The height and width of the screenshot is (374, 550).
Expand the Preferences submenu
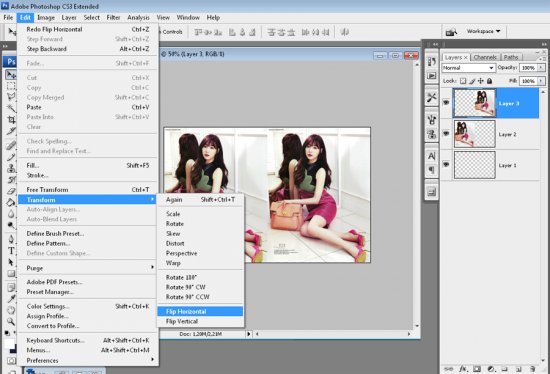(87, 360)
